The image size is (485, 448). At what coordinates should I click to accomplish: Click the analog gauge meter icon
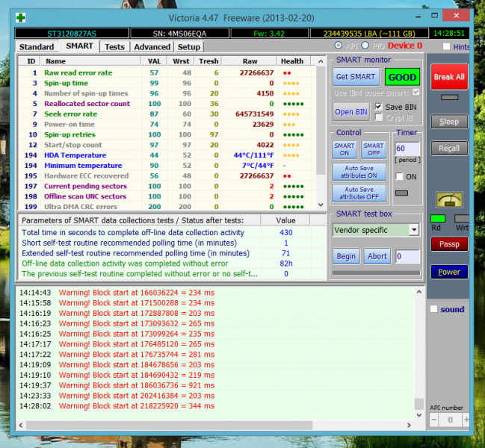(448, 201)
